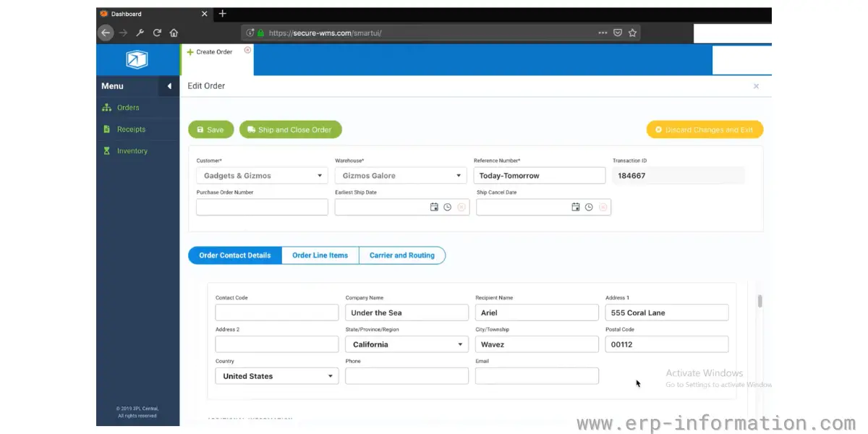Clear the Earliest Ship Date field

(x=461, y=207)
